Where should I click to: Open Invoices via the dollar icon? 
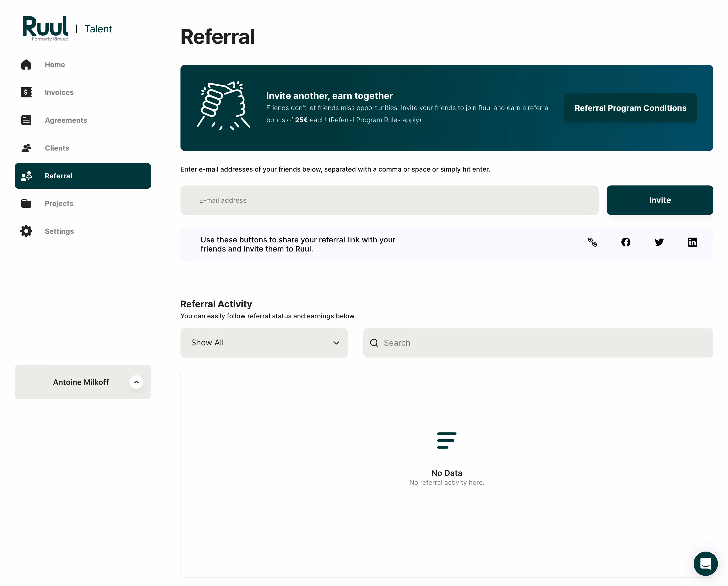26,92
